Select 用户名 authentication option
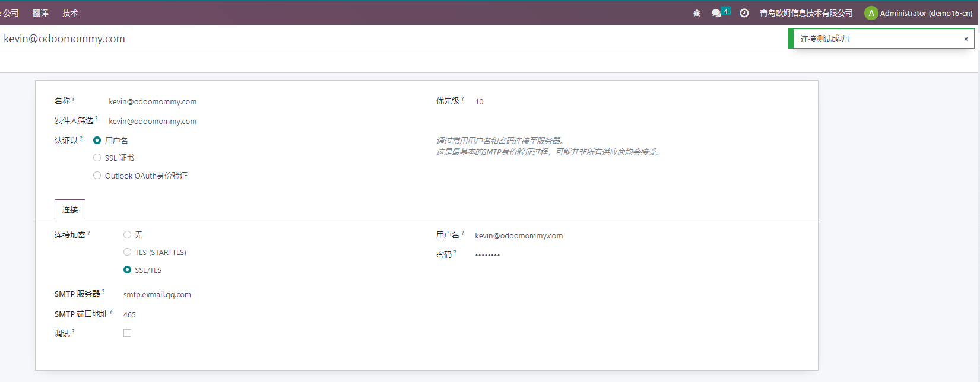 [97, 141]
